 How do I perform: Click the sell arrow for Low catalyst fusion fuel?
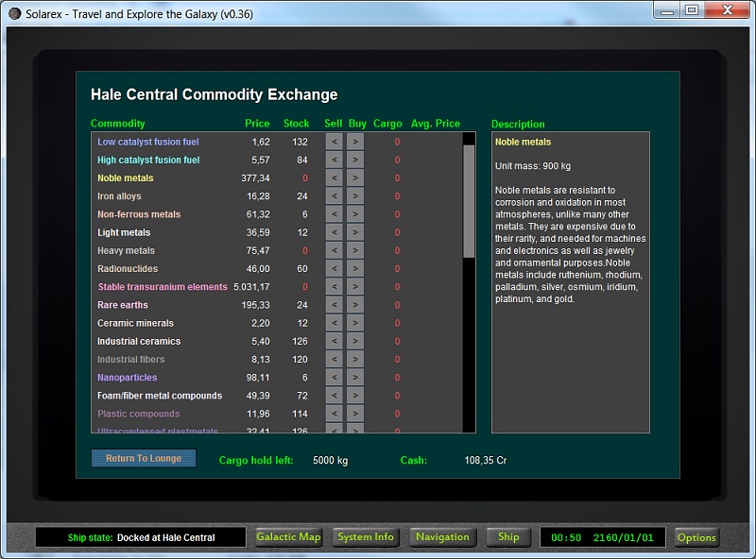click(x=334, y=142)
